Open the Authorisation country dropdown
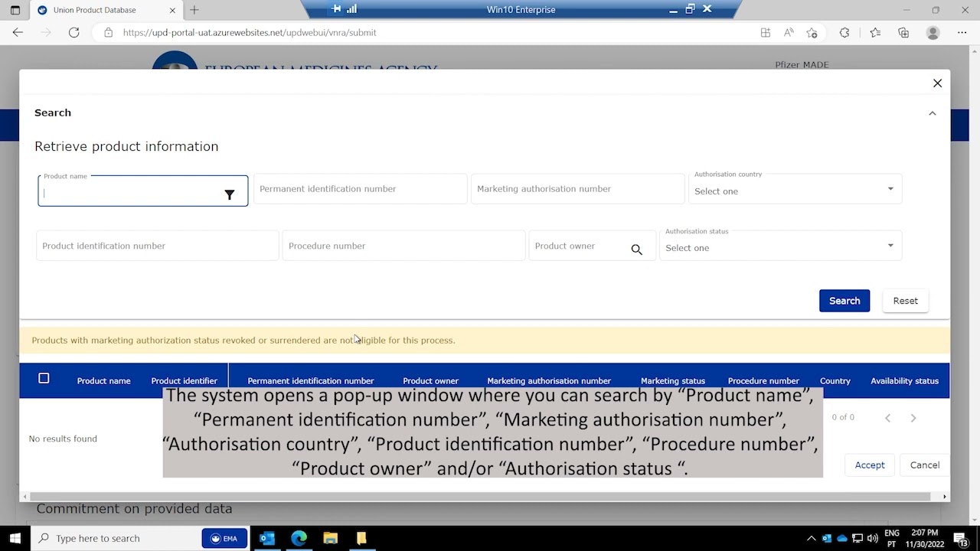980x551 pixels. [x=795, y=189]
